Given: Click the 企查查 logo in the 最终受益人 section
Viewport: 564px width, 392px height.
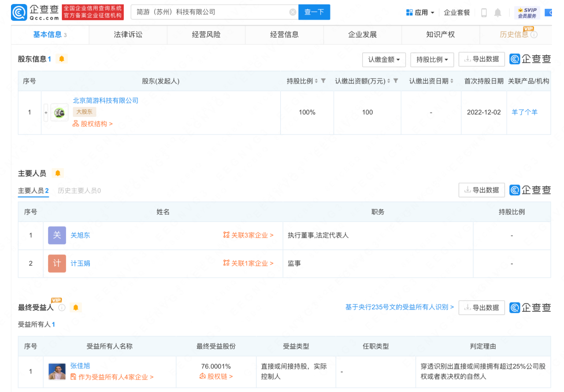Looking at the screenshot, I should (x=530, y=308).
